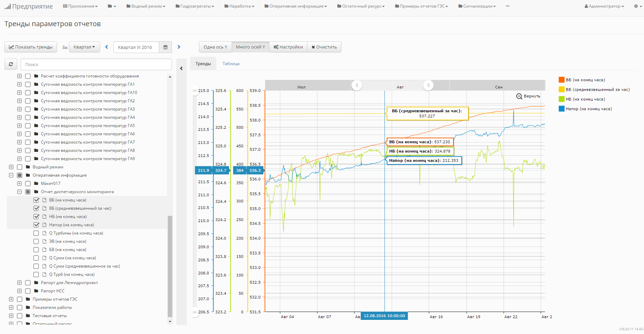This screenshot has height=334, width=644.
Task: Enable Q Турбины (на конец часа) checkbox
Action: click(x=36, y=233)
